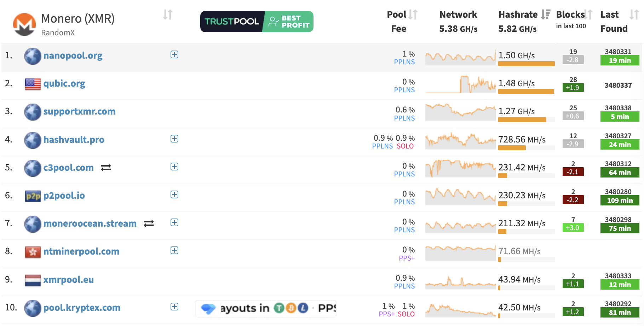
Task: Sort pools by the Pool Fee column
Action: 413,14
